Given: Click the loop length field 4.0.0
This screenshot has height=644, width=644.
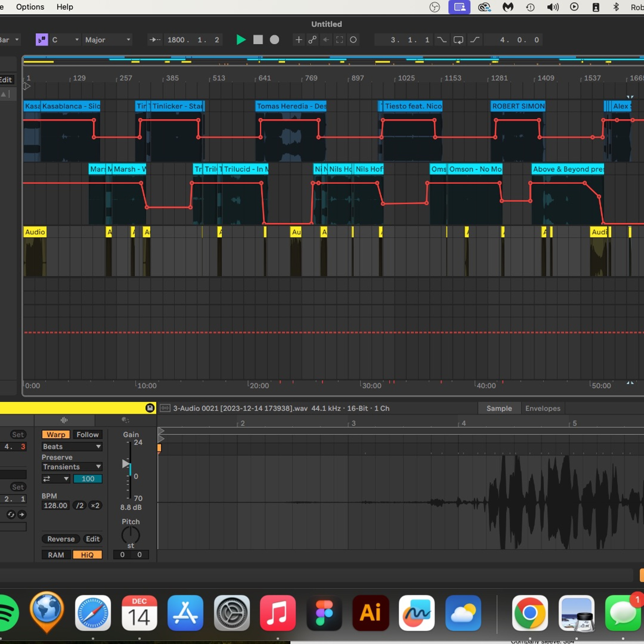Looking at the screenshot, I should (x=513, y=40).
